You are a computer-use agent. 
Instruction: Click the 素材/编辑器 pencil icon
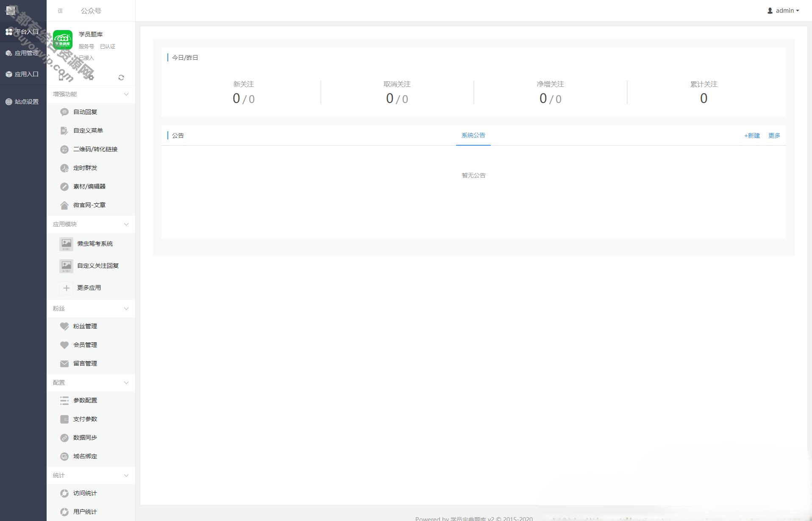pyautogui.click(x=64, y=186)
